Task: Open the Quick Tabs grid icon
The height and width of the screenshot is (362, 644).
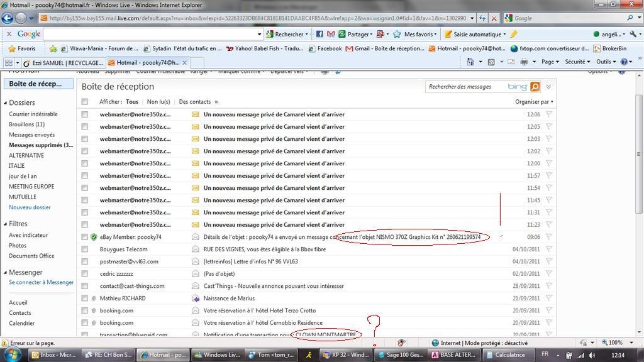Action: click(8, 62)
